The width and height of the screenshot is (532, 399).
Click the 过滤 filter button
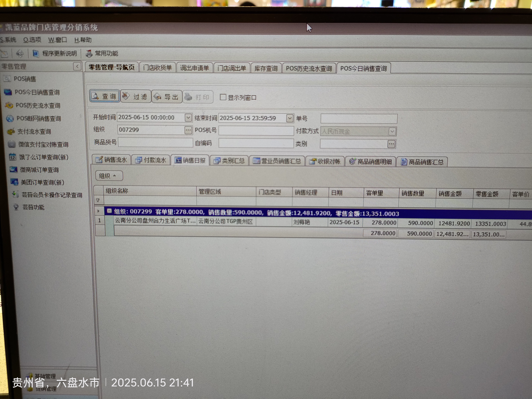(135, 97)
